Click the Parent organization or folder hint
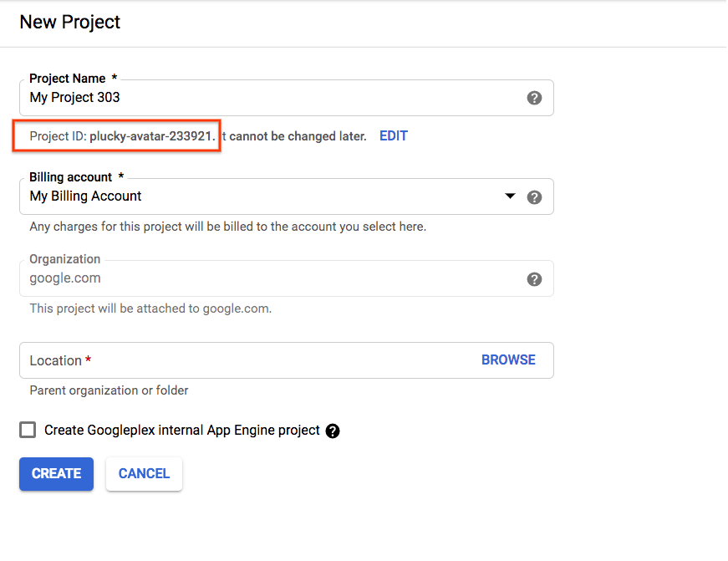The width and height of the screenshot is (728, 561). (109, 390)
